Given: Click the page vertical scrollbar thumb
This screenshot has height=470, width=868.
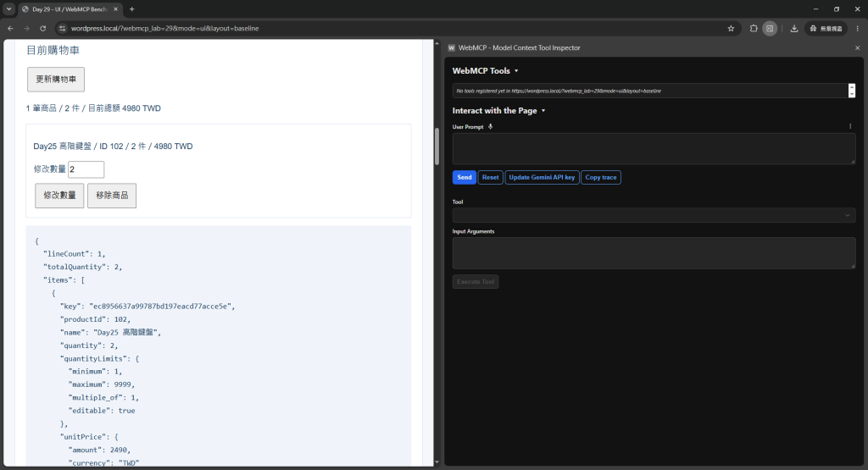Looking at the screenshot, I should click(437, 147).
